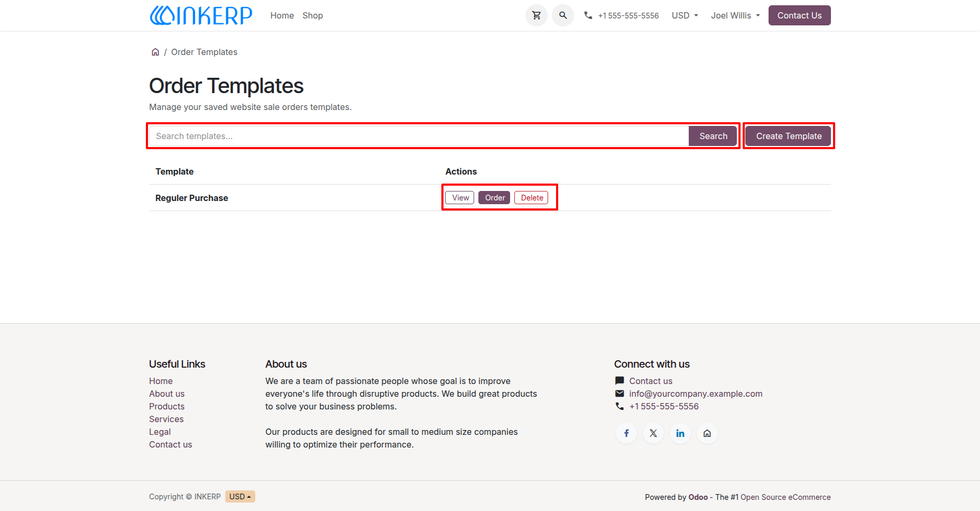Click the footer chat bubble icon
The image size is (980, 511).
tap(620, 381)
